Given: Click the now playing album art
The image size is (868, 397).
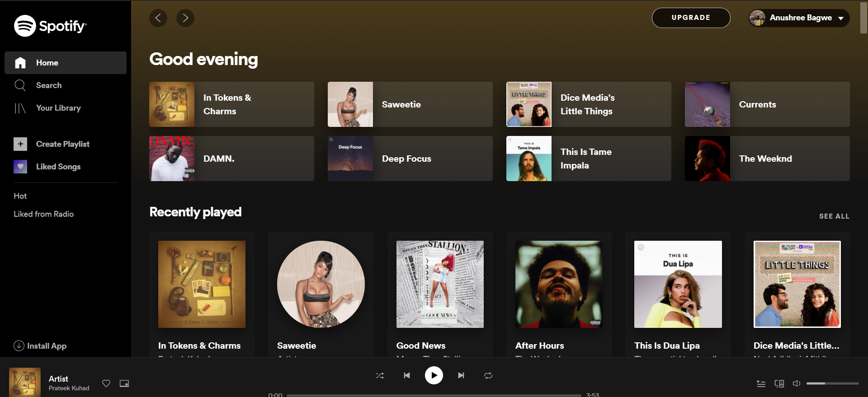Looking at the screenshot, I should (x=25, y=382).
